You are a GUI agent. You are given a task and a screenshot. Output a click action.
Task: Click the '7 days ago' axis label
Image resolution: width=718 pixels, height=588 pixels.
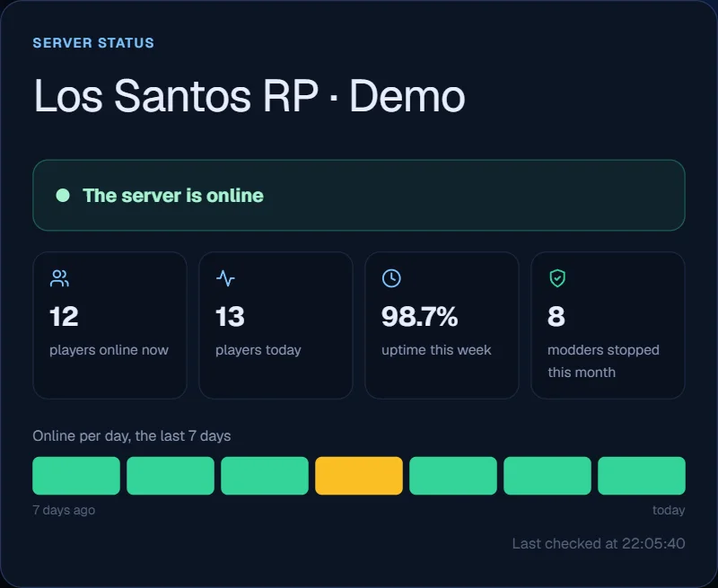tap(64, 510)
